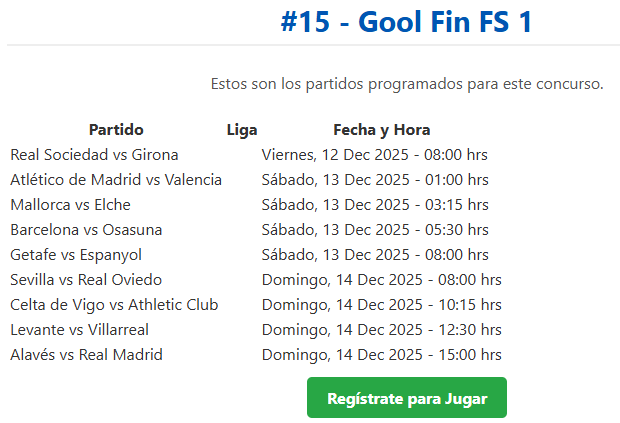Click the Viernes, 12 Dec 2025 08:00 date
Viewport: 620px width, 423px height.
(375, 155)
